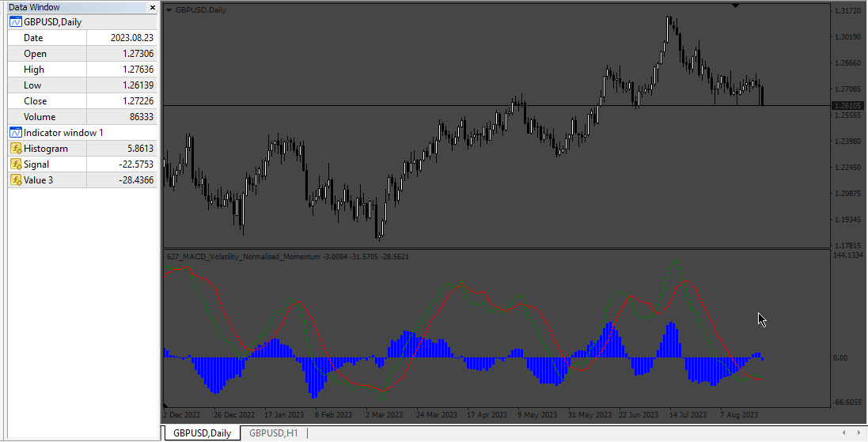Switch to the GBPUSD,Daily chart tab
Image resolution: width=868 pixels, height=442 pixels.
pyautogui.click(x=202, y=433)
